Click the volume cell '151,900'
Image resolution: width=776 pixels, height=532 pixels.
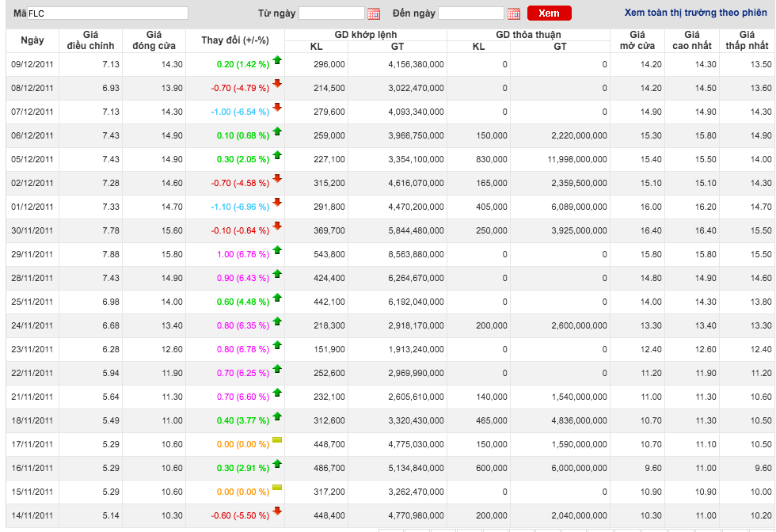click(x=329, y=349)
